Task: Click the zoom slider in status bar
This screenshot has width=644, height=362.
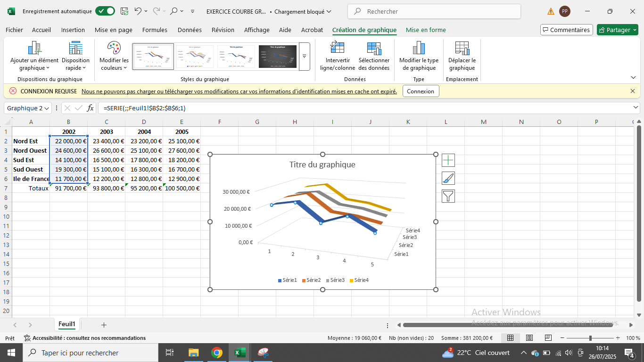Action: point(590,338)
